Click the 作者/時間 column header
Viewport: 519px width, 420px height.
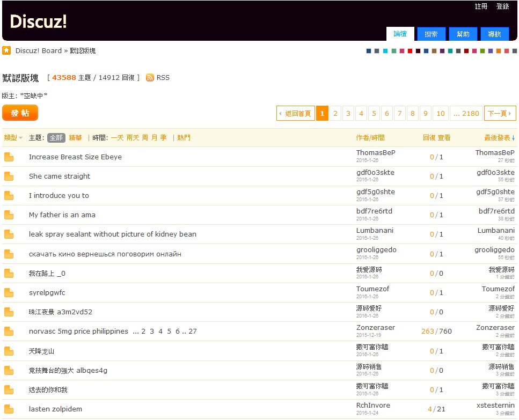[370, 137]
